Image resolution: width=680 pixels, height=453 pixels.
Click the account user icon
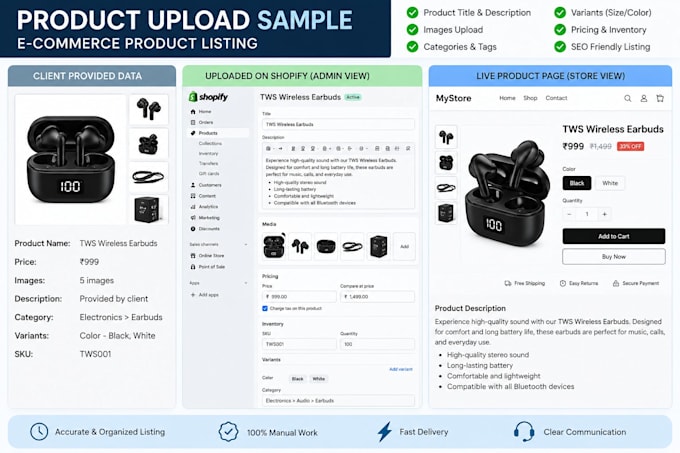[x=644, y=98]
